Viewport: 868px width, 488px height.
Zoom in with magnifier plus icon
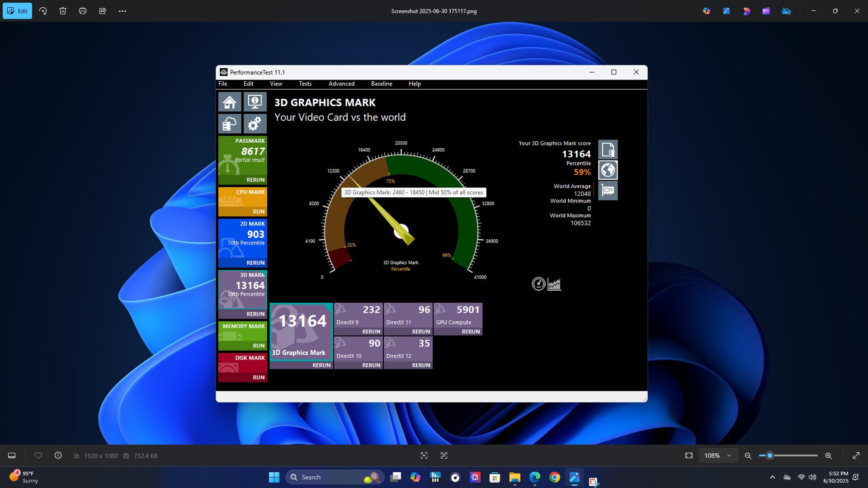829,455
